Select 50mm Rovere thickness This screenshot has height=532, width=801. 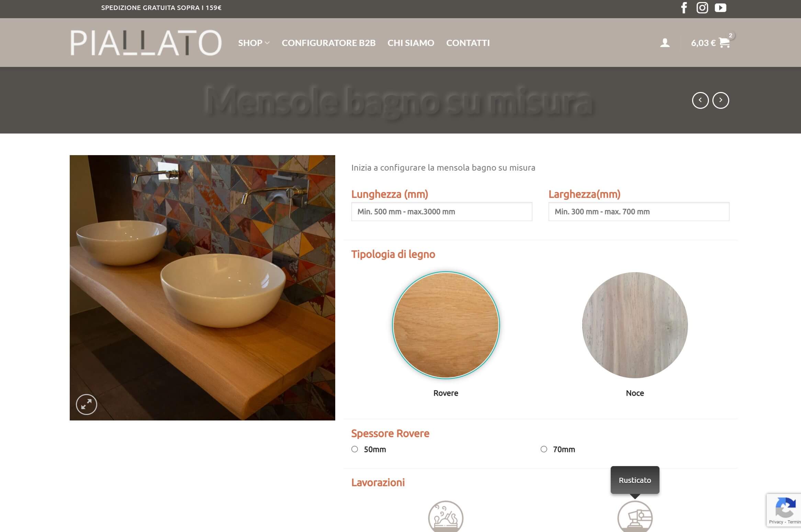point(355,449)
